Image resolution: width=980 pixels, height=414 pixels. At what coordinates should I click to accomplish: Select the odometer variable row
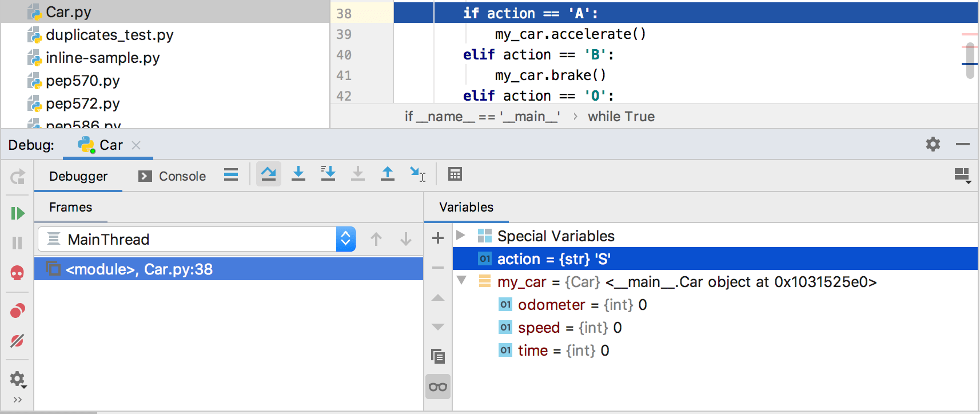715,304
